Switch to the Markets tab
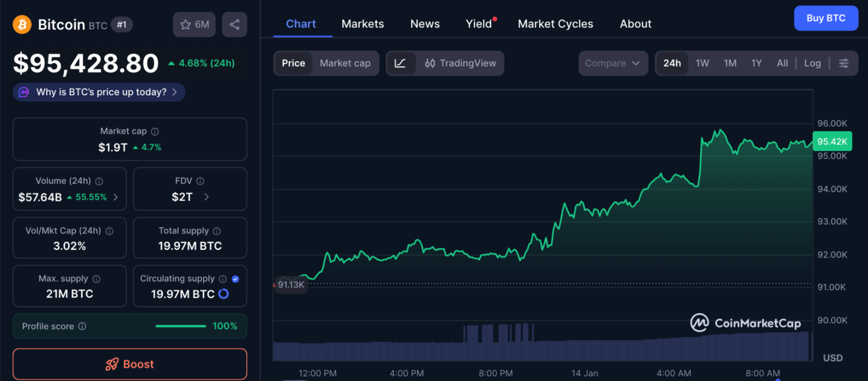 click(362, 23)
